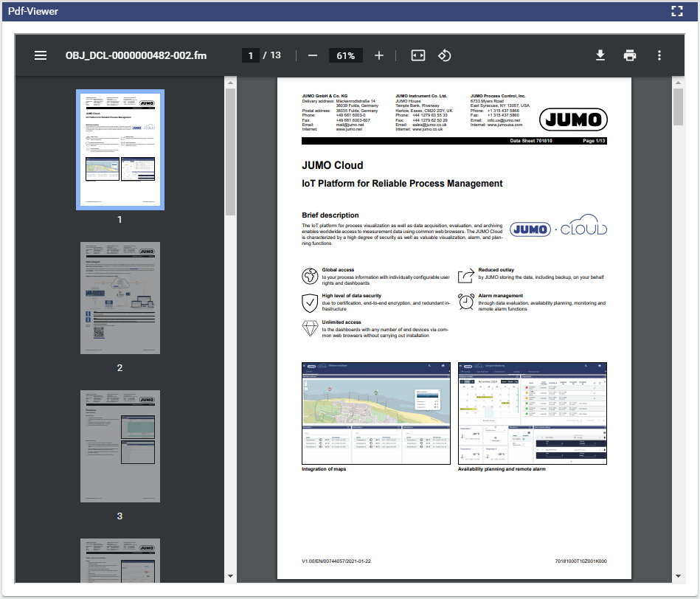This screenshot has width=700, height=599.
Task: Click the page number input field
Action: (x=251, y=56)
